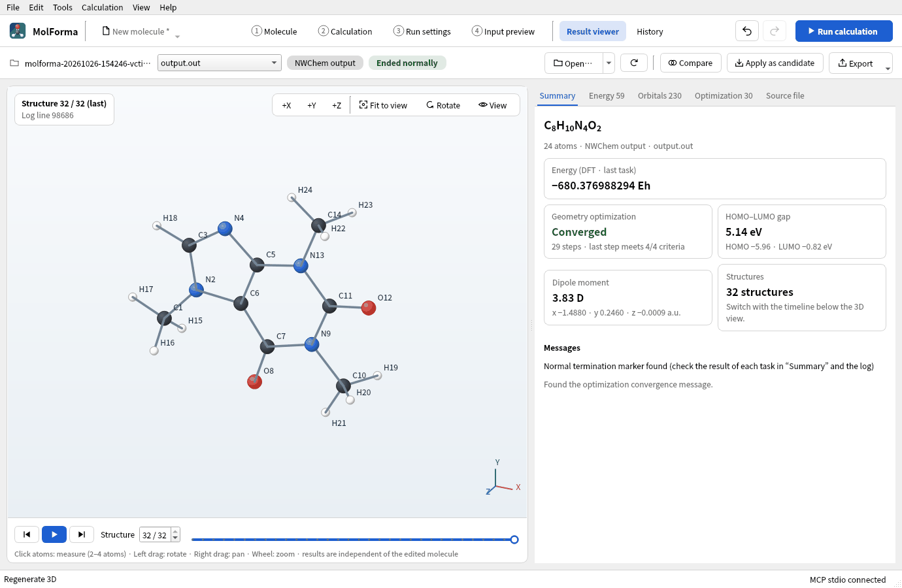
Task: Play the structure animation
Action: coord(54,534)
